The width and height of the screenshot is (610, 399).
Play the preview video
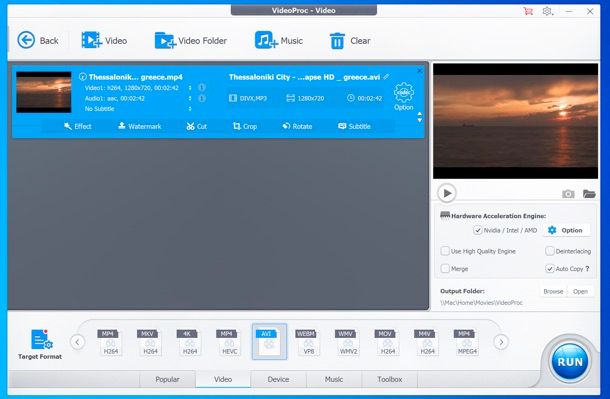click(447, 193)
